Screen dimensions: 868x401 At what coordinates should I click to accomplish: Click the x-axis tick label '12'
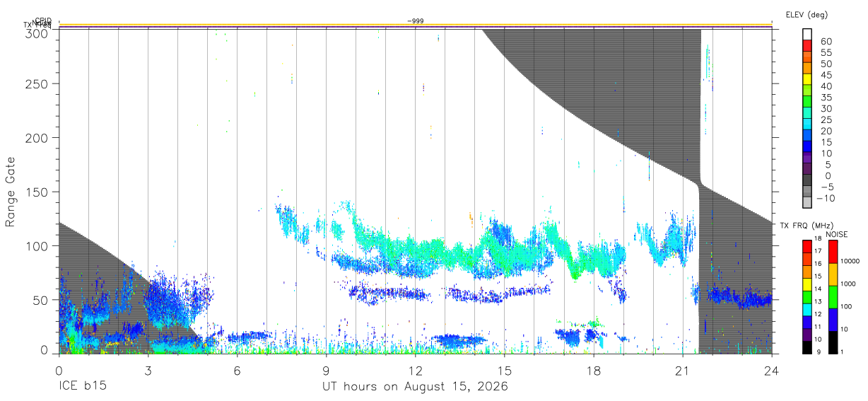pyautogui.click(x=416, y=371)
